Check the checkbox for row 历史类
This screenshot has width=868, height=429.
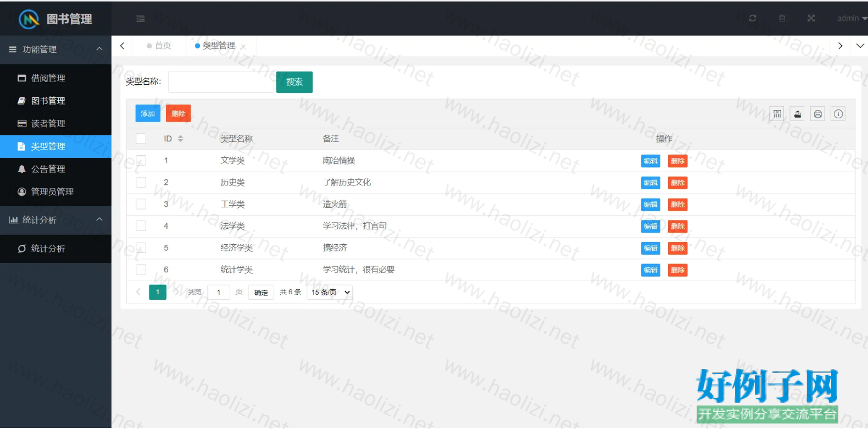(x=141, y=183)
